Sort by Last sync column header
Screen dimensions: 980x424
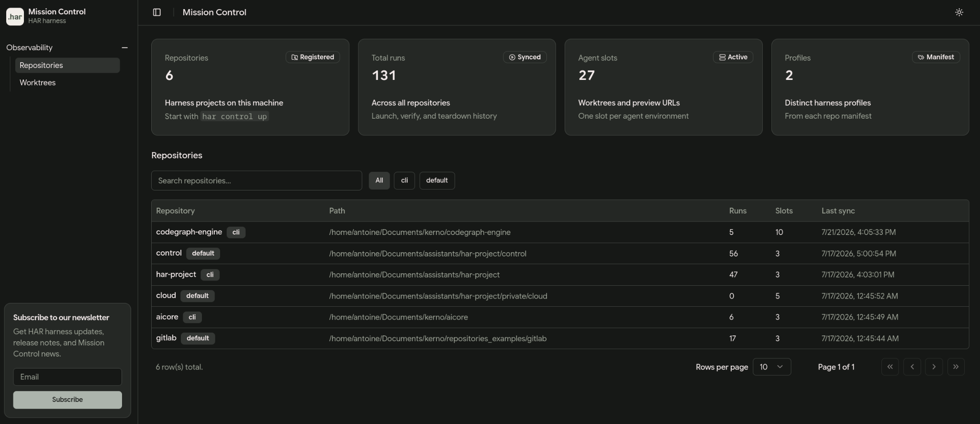pos(838,211)
